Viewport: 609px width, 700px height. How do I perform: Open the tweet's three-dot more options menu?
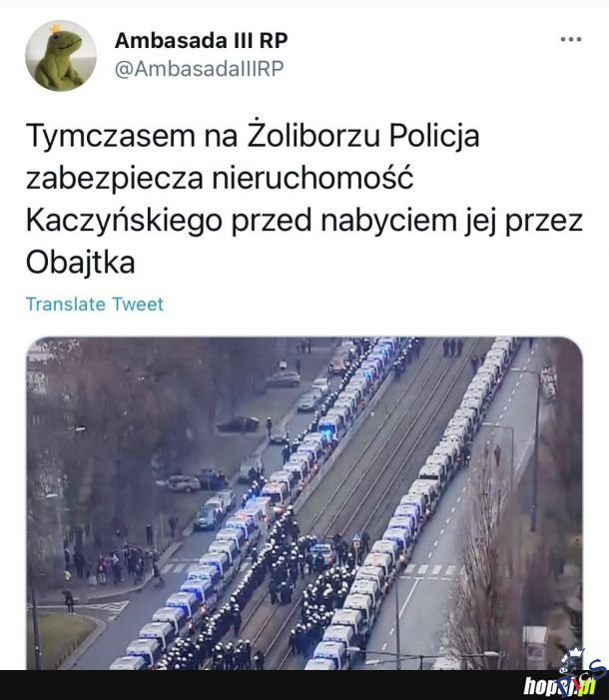571,39
